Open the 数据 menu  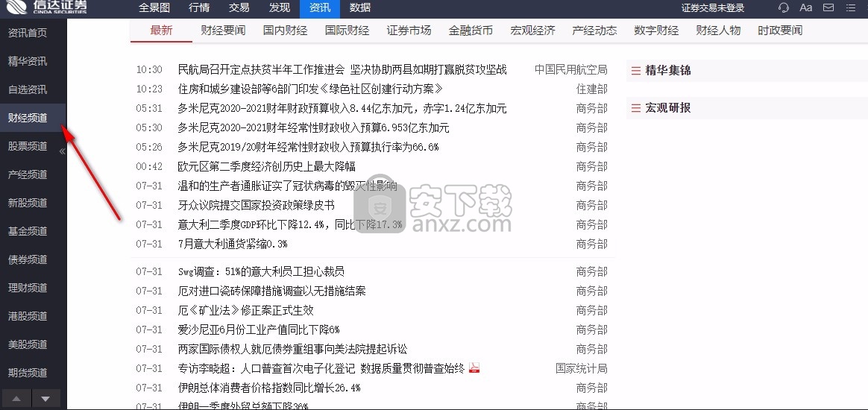[x=360, y=7]
